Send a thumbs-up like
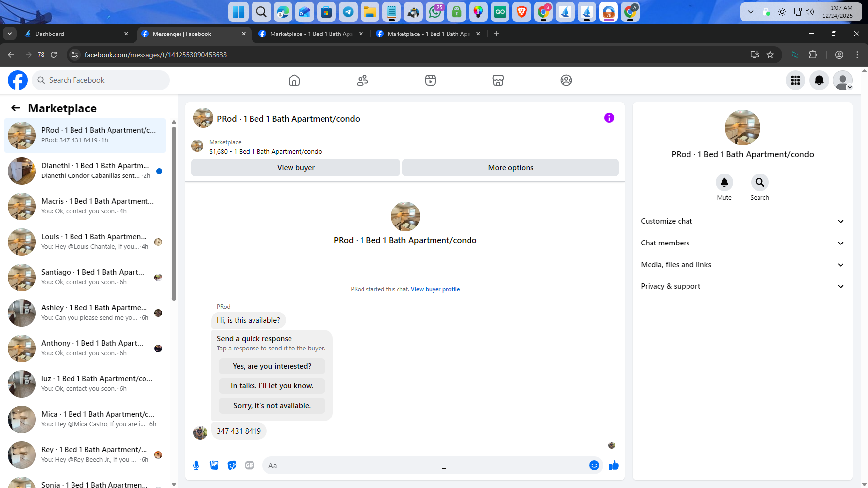 [x=614, y=465]
